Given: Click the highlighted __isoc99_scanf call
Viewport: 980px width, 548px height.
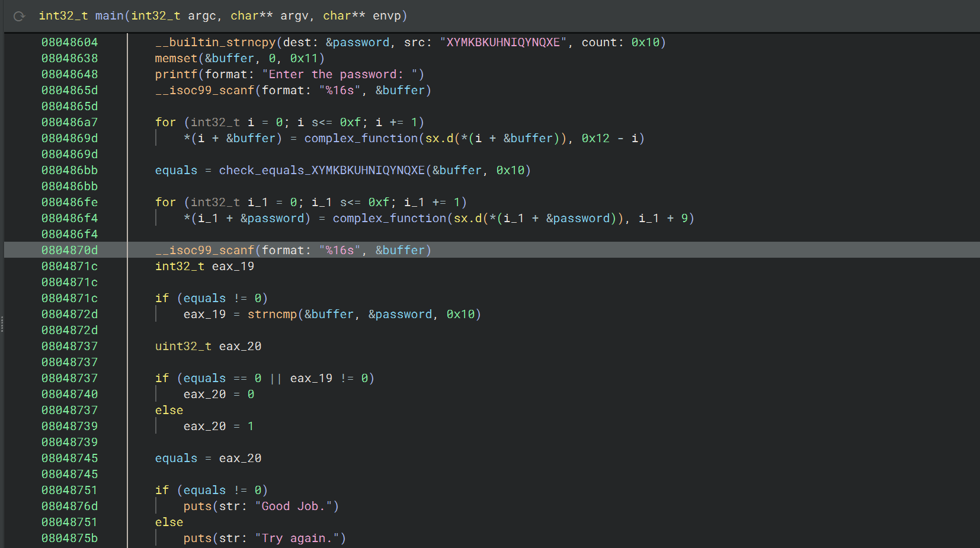Looking at the screenshot, I should tap(204, 251).
